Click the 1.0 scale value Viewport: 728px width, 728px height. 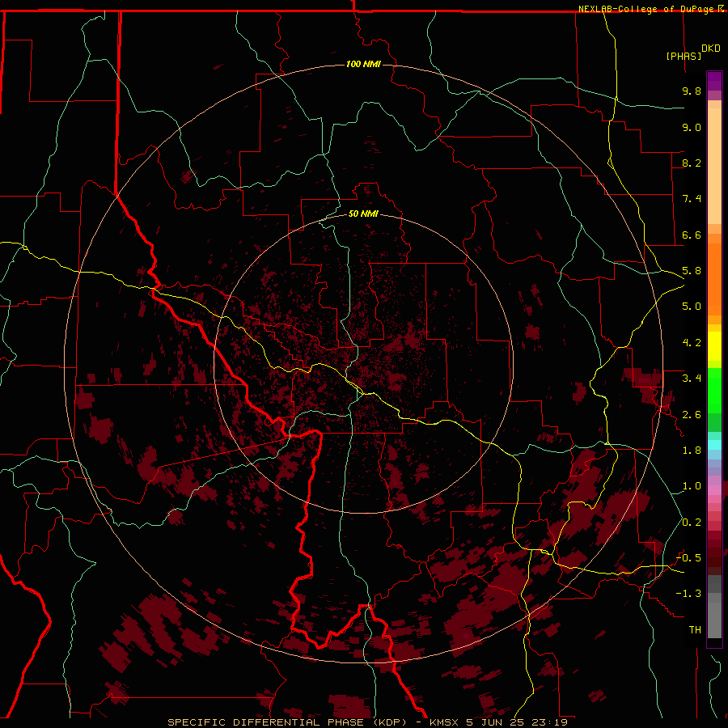(692, 486)
